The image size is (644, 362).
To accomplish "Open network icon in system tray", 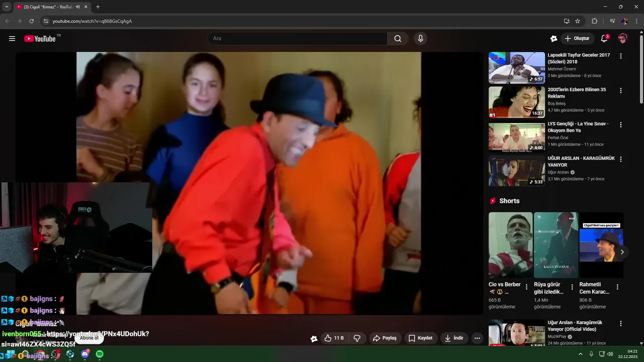I will point(602,354).
